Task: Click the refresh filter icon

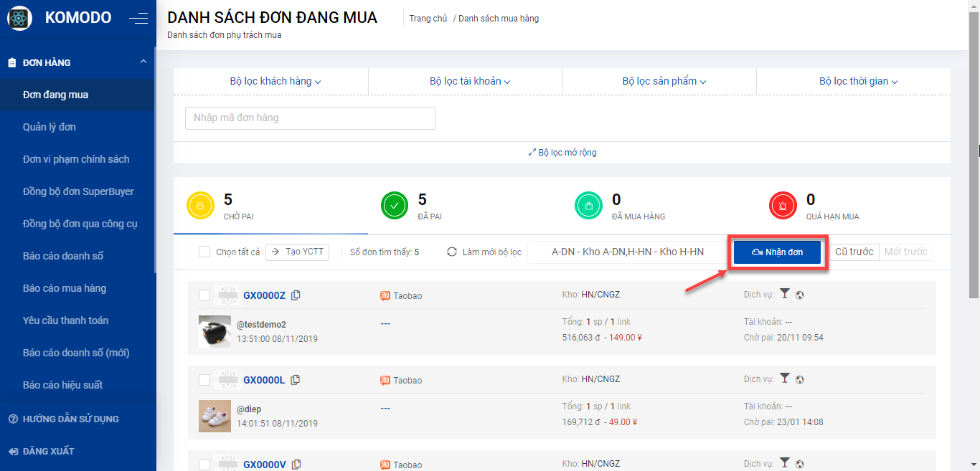Action: pyautogui.click(x=452, y=252)
